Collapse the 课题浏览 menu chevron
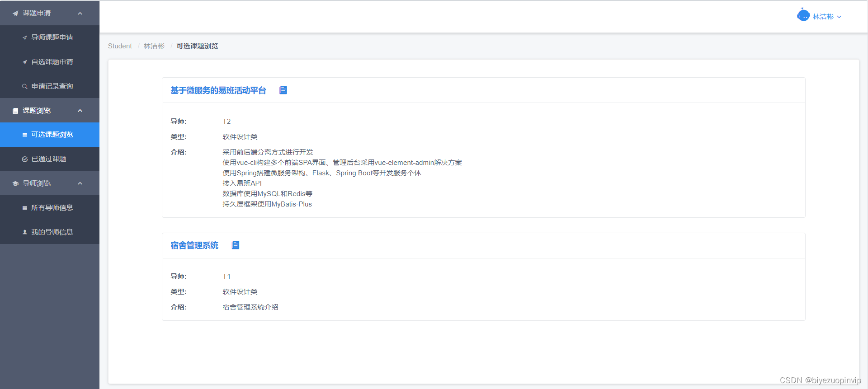The image size is (868, 389). tap(80, 111)
